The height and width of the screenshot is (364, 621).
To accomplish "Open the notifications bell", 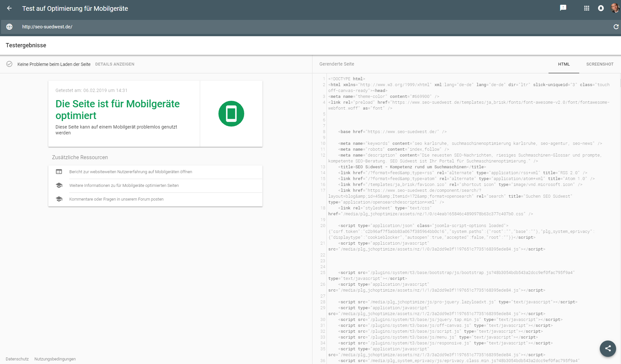I will [601, 8].
